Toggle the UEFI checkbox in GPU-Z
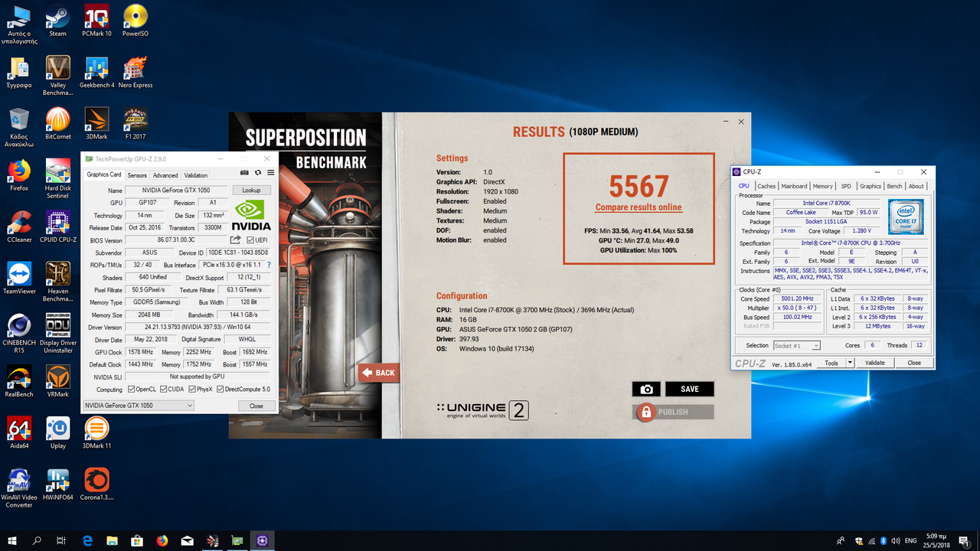 251,240
